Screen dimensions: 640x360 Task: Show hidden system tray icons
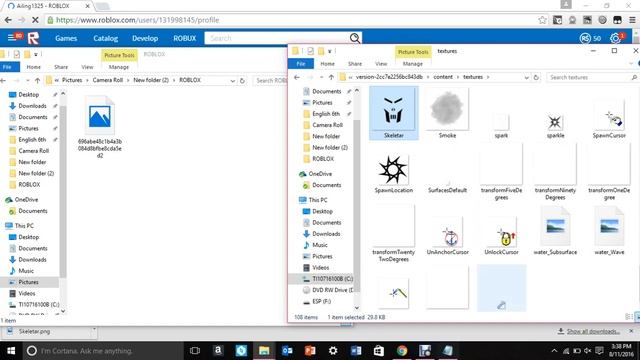pos(554,351)
